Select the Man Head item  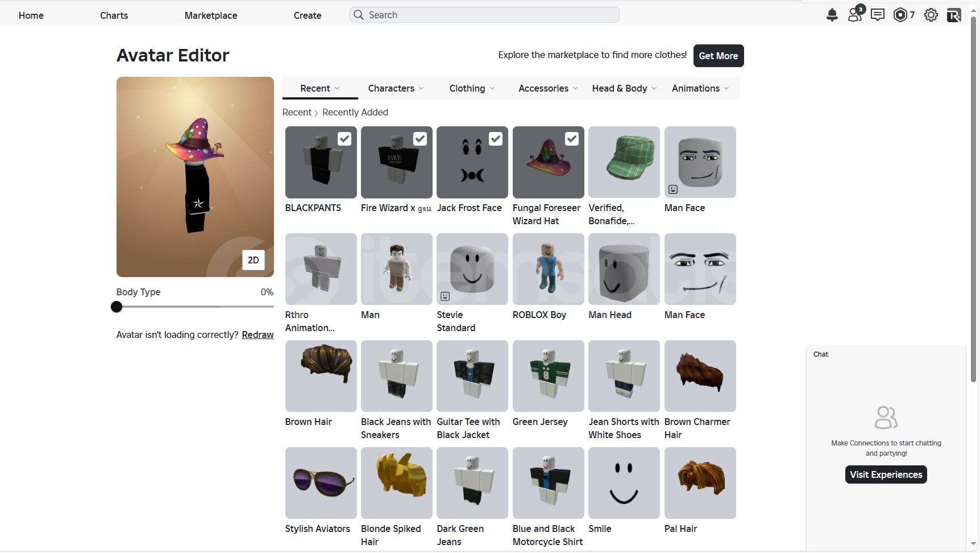624,269
